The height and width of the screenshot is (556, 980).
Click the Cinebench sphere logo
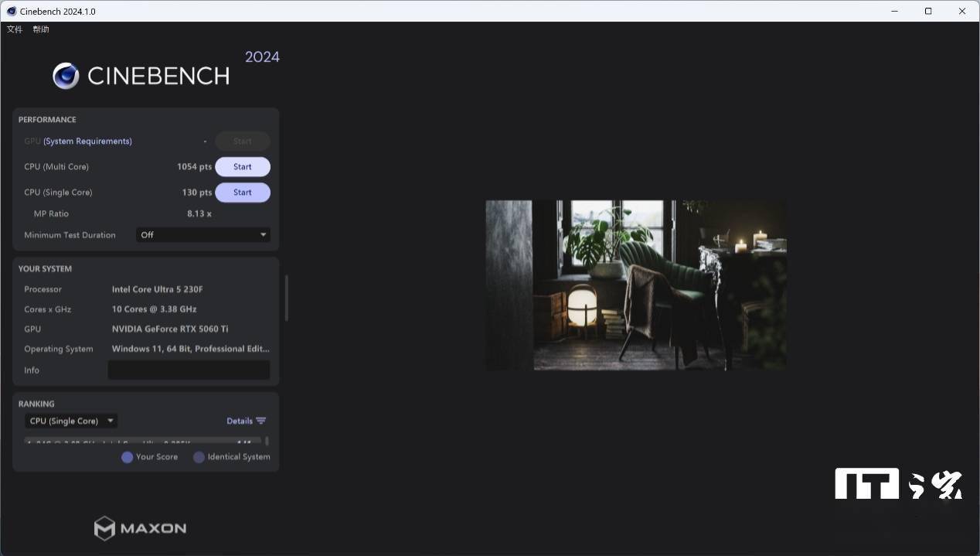[66, 76]
